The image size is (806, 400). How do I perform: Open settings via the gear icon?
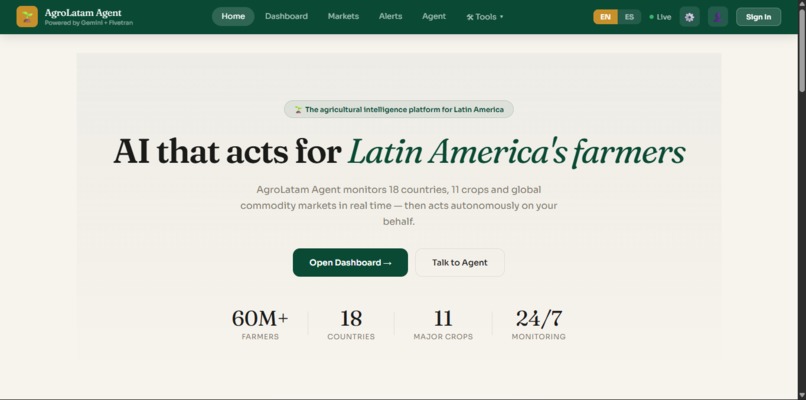click(689, 17)
